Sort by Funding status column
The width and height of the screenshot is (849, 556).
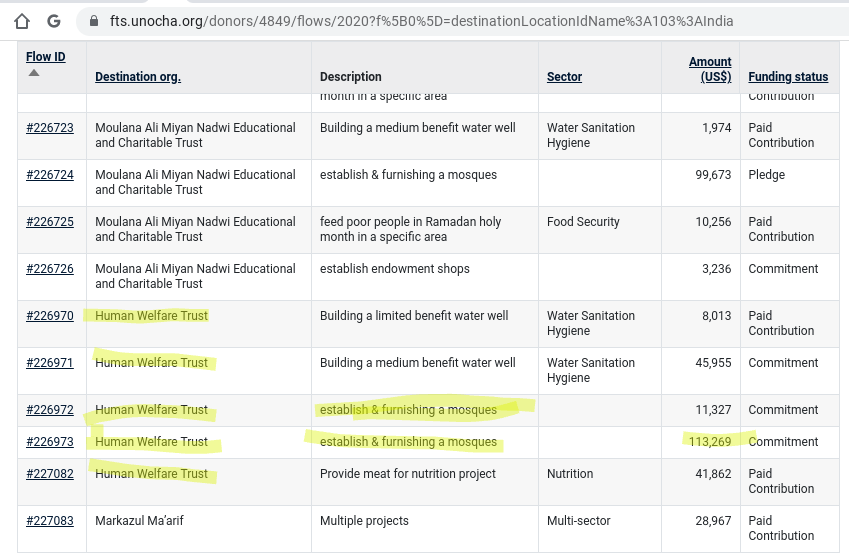coord(788,77)
